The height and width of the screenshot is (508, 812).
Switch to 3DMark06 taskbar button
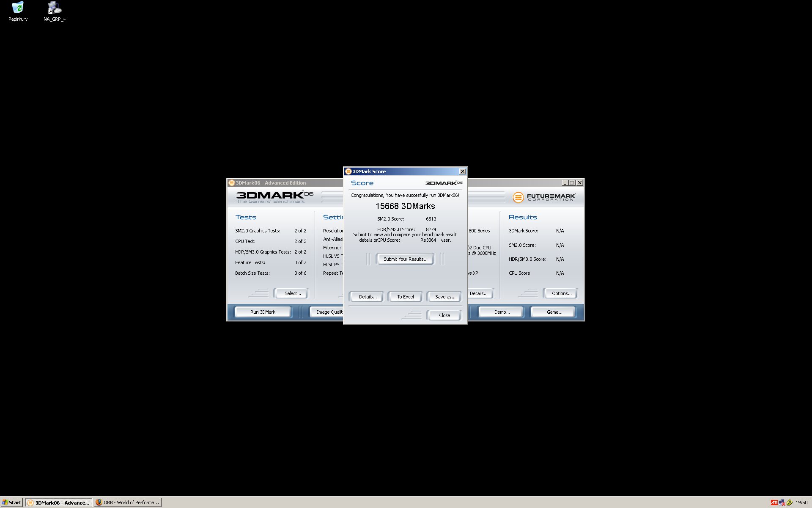coord(58,502)
